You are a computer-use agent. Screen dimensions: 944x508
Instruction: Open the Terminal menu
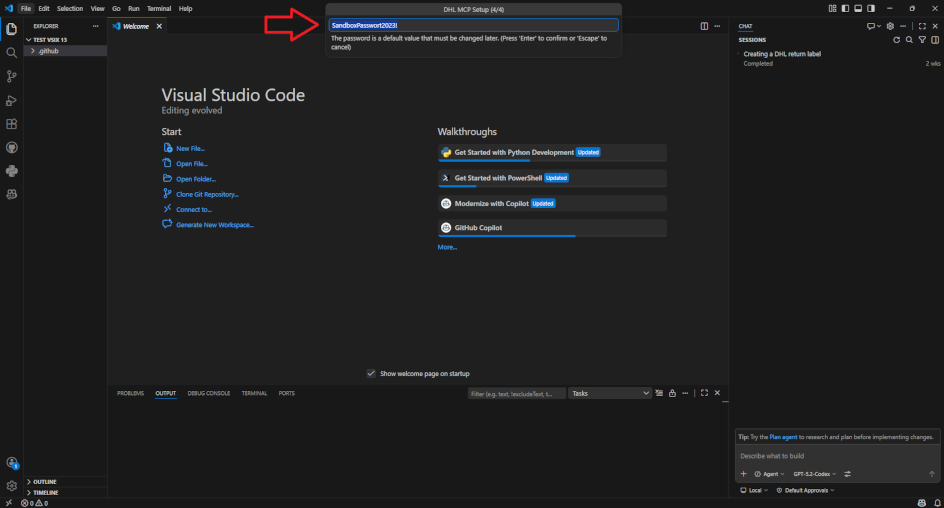[159, 8]
